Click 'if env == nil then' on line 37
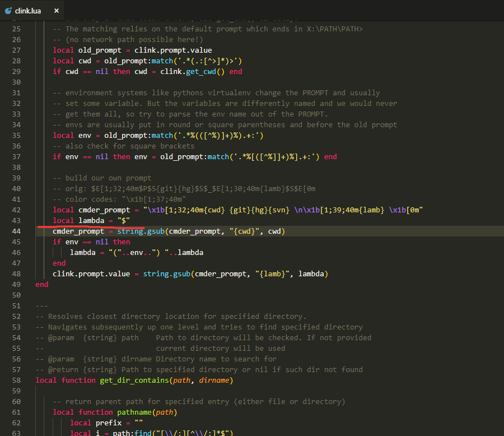 click(x=91, y=157)
